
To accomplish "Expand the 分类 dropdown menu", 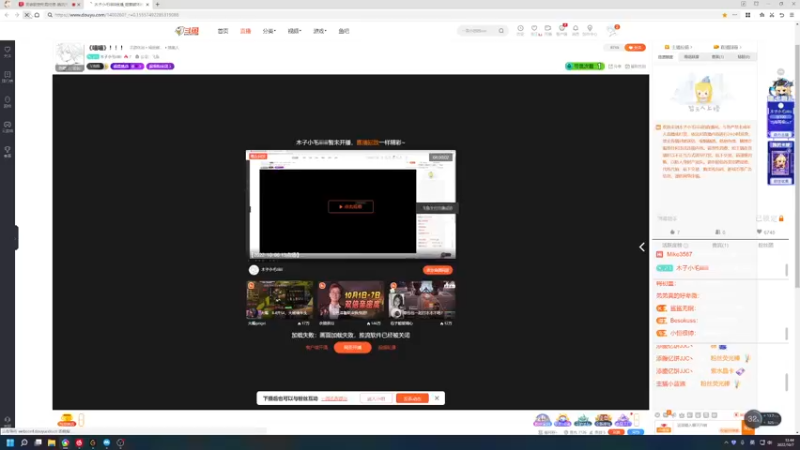I will click(x=269, y=31).
